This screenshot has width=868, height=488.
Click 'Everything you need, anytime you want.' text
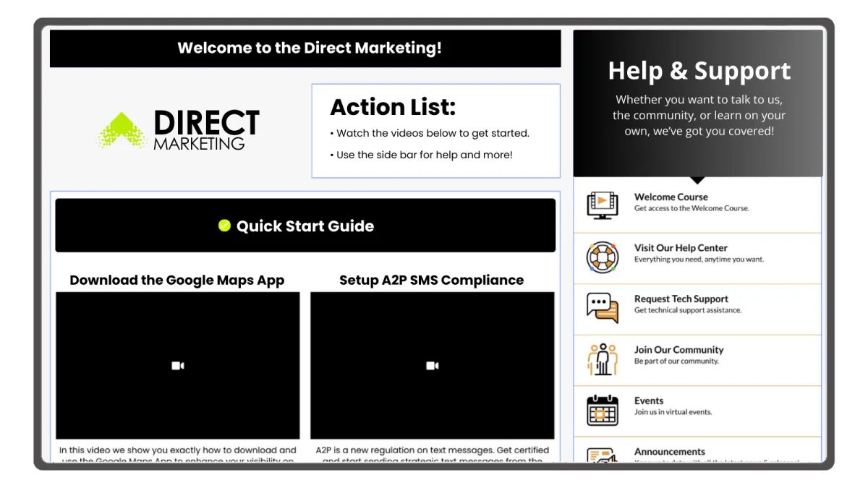[699, 260]
